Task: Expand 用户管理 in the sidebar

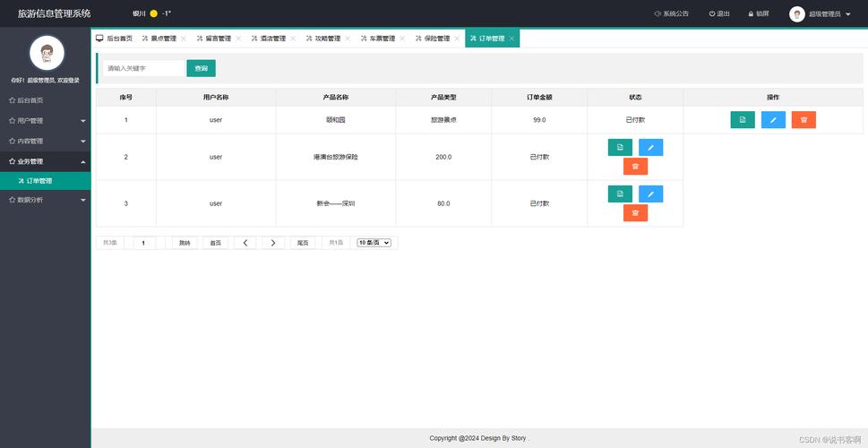Action: click(x=45, y=120)
